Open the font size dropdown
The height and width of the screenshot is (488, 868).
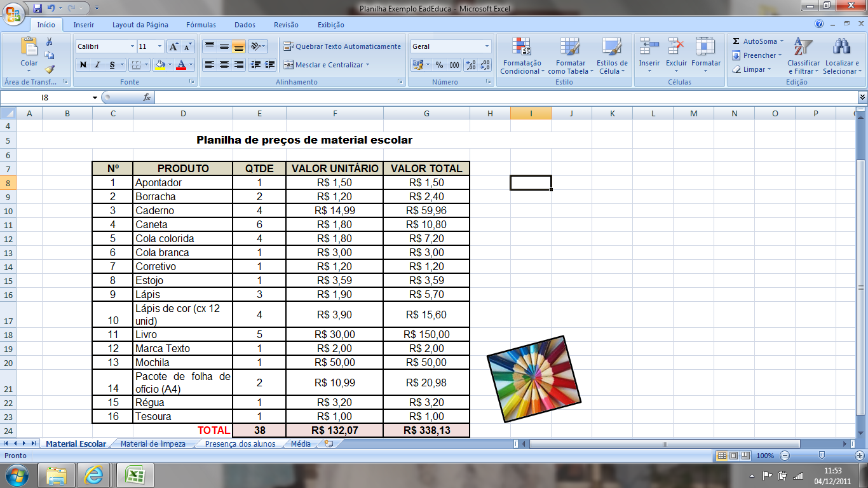159,45
